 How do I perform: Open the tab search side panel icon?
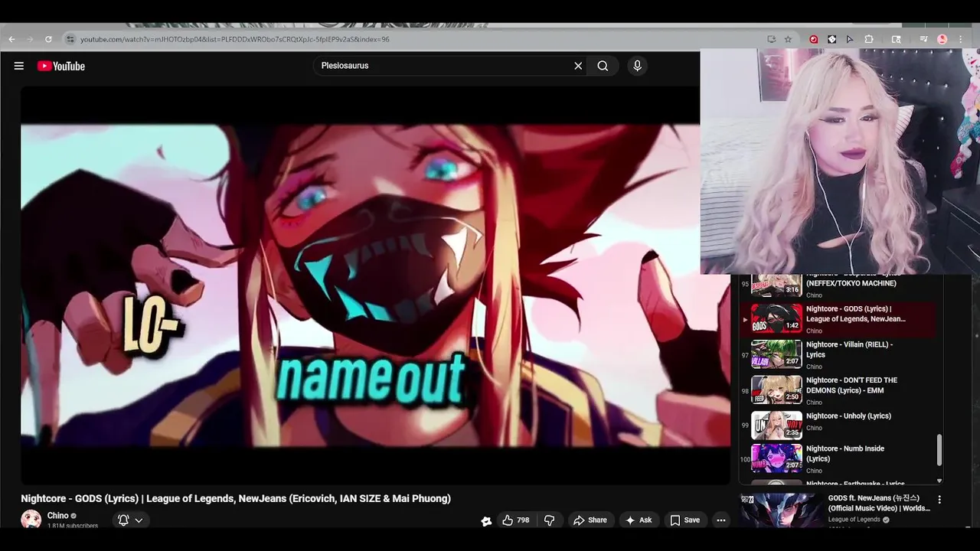click(x=897, y=39)
